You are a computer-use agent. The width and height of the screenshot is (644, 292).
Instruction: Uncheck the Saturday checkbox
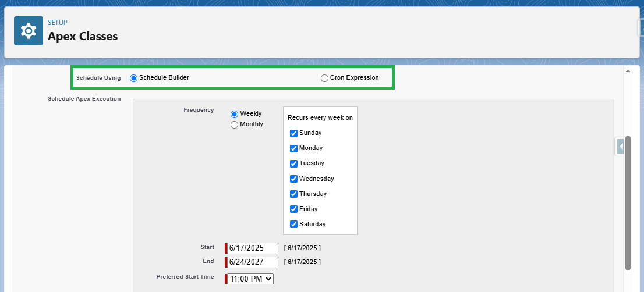click(x=293, y=225)
